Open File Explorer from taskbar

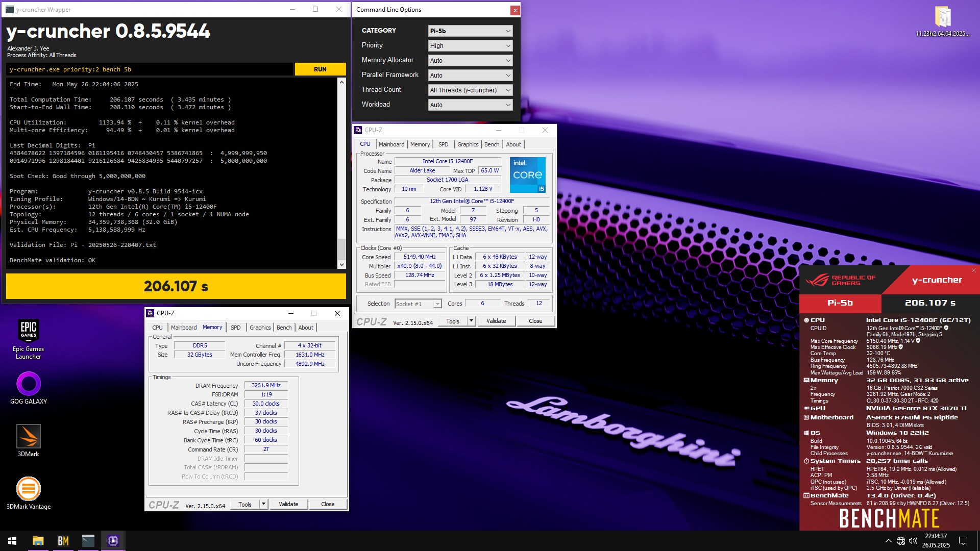point(38,541)
